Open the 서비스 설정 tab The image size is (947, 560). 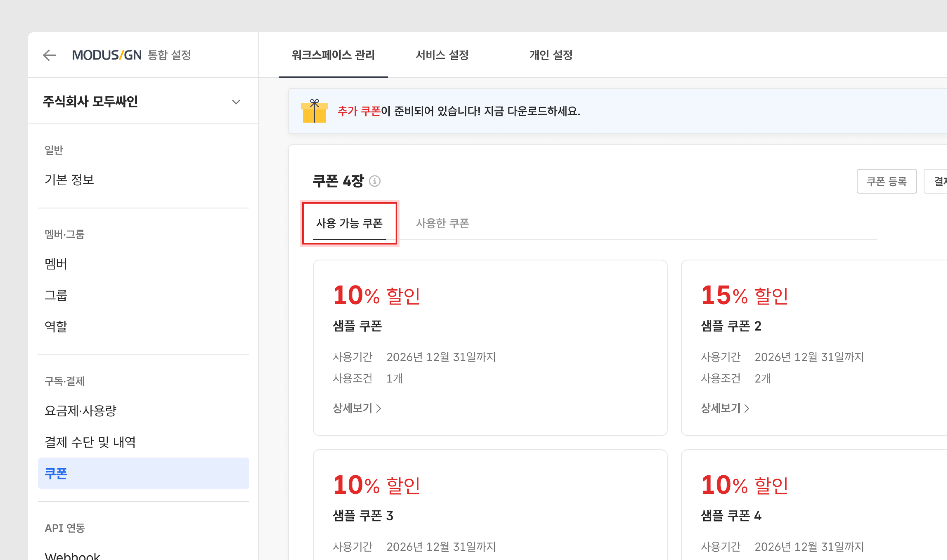click(x=442, y=55)
